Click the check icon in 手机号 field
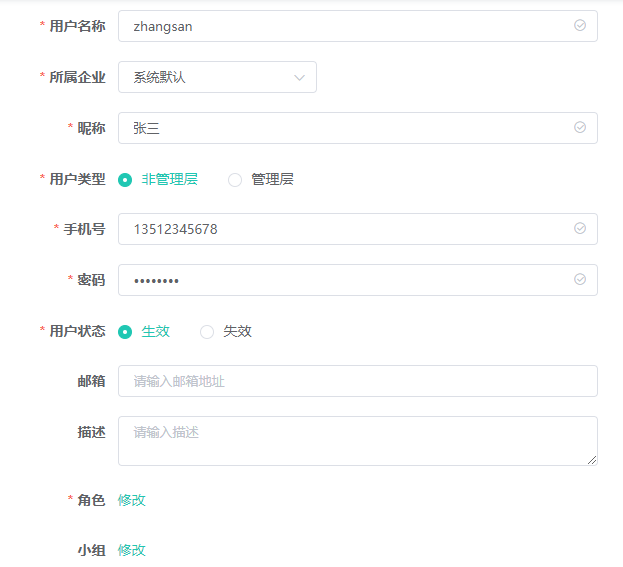This screenshot has width=623, height=567. (580, 228)
